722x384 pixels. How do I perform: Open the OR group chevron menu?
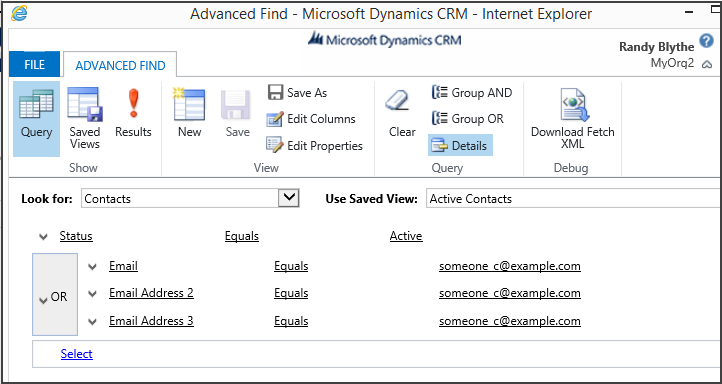(x=44, y=301)
